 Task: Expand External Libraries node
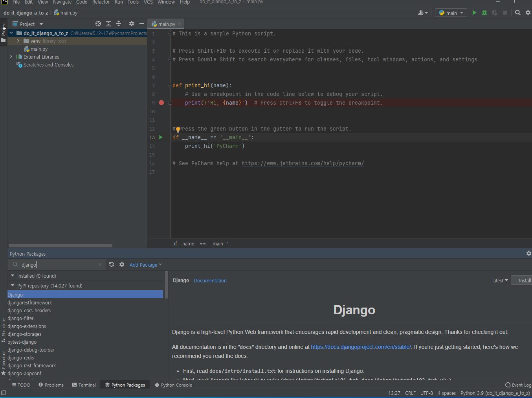pyautogui.click(x=11, y=57)
